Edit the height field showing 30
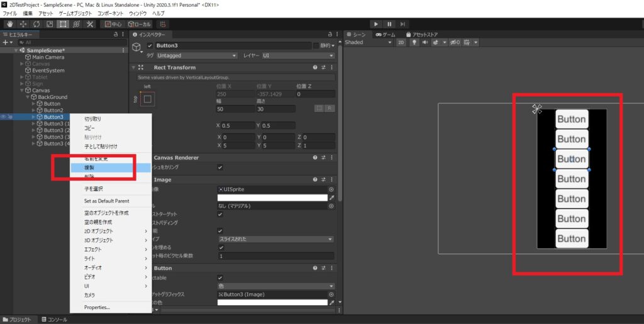Viewport: 644px width, 324px height. click(275, 109)
